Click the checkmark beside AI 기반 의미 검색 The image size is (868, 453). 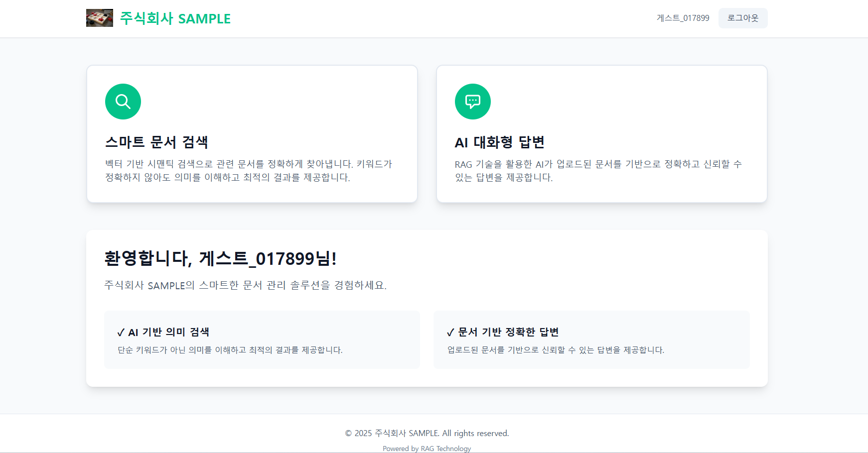pos(120,331)
